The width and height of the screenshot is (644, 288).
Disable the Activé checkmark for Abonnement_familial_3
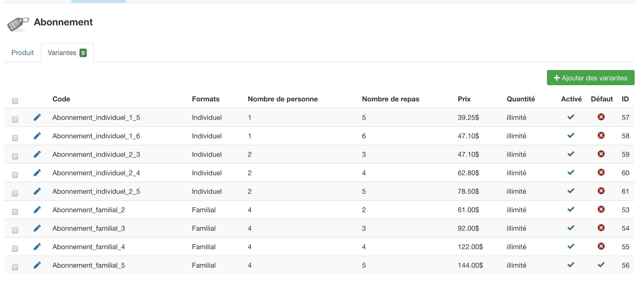point(571,228)
